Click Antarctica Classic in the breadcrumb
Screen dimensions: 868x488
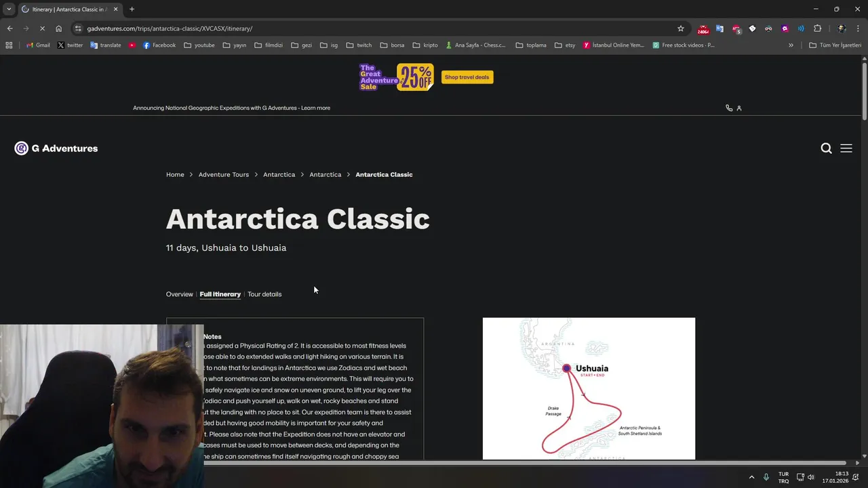[384, 175]
